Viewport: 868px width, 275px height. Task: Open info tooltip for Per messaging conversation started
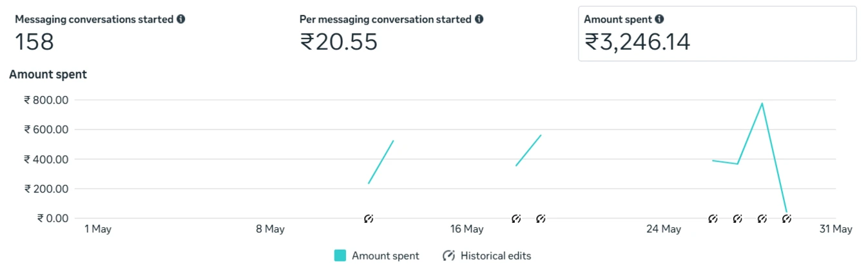pyautogui.click(x=479, y=19)
